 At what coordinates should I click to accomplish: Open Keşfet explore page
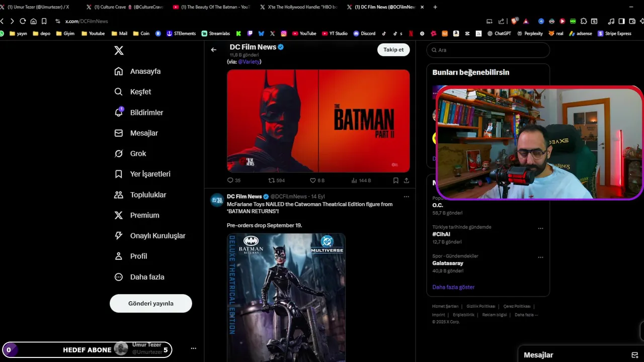point(133,92)
